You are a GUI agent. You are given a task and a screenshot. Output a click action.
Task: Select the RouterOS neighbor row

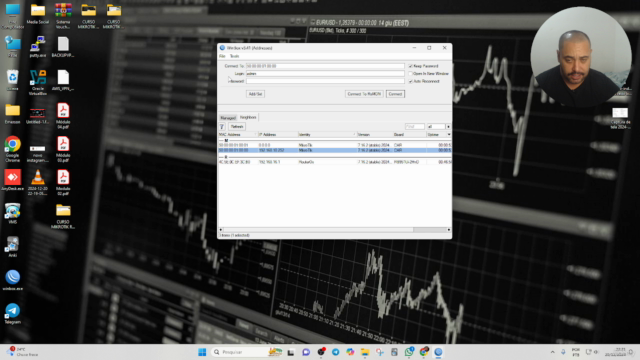coord(335,162)
